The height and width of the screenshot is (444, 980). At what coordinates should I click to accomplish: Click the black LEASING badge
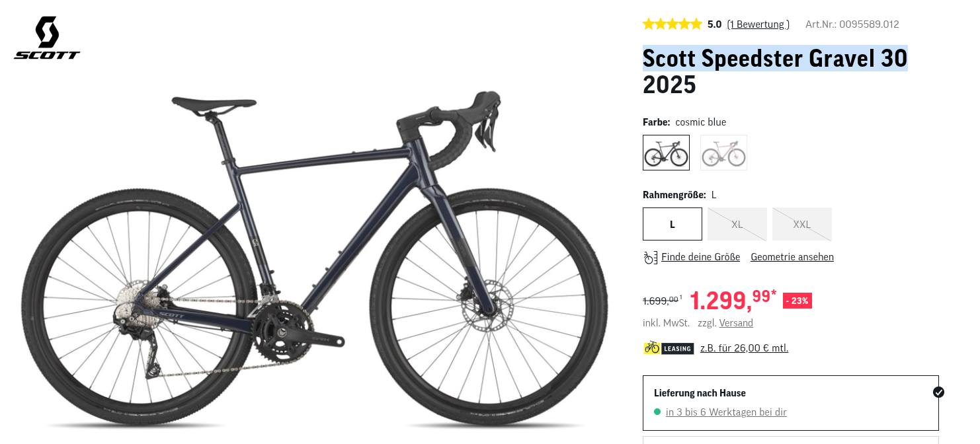point(677,348)
